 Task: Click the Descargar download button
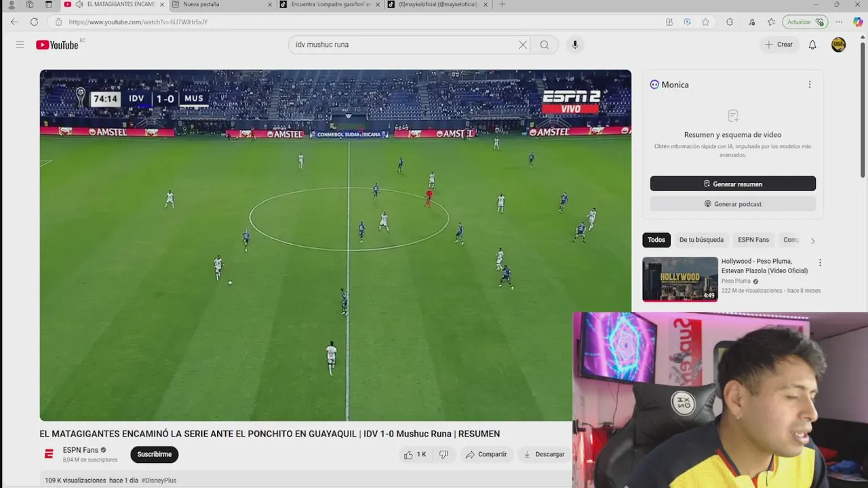(544, 454)
